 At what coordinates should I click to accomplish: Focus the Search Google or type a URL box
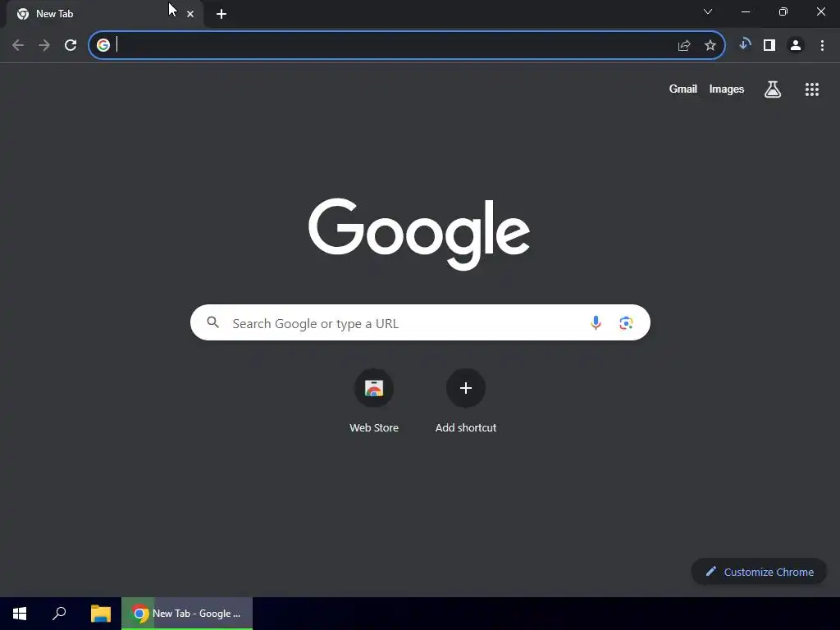[x=420, y=322]
